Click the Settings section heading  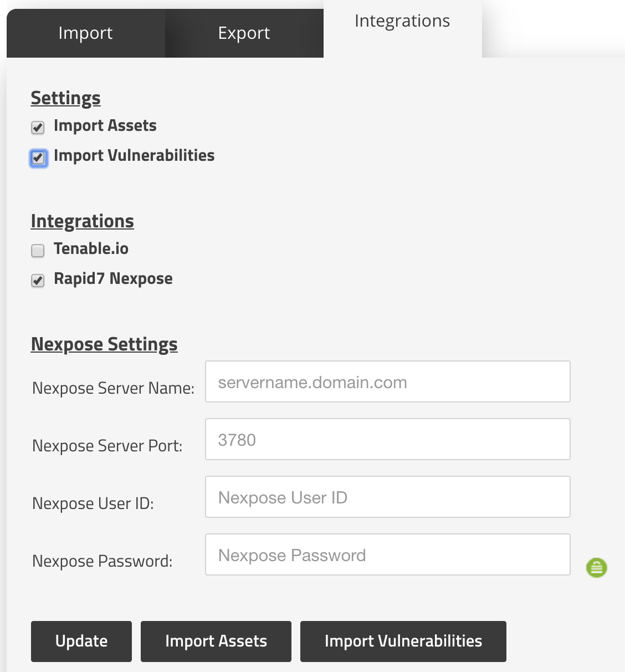click(66, 98)
